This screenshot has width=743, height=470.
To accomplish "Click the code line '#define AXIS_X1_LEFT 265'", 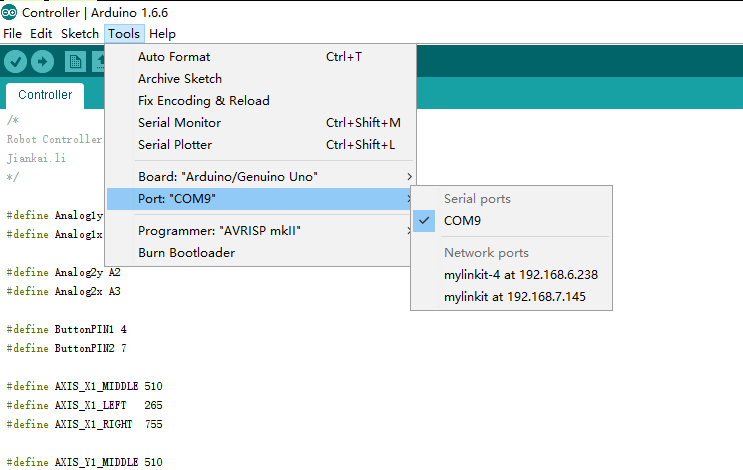I will [x=84, y=405].
